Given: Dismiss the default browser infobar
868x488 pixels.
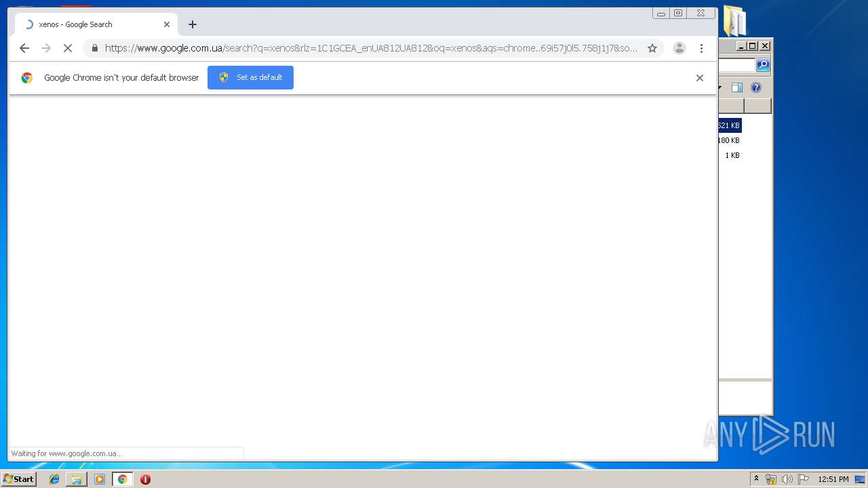Looking at the screenshot, I should [x=700, y=78].
